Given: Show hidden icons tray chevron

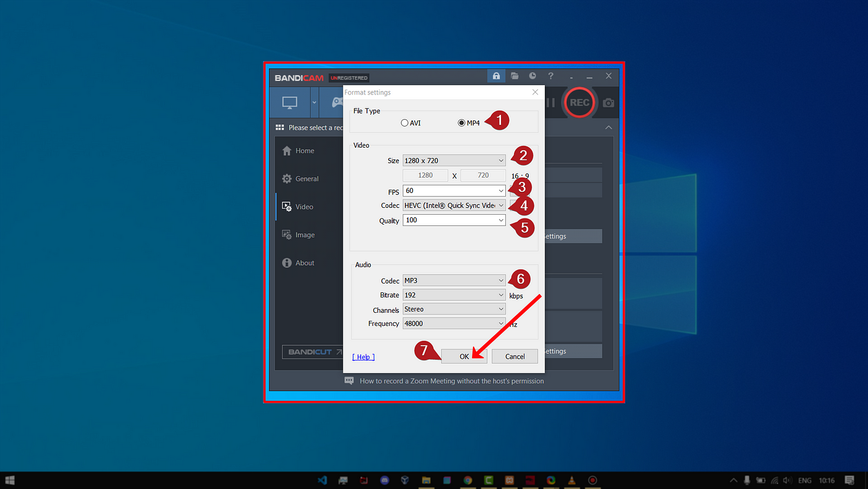Looking at the screenshot, I should (x=734, y=480).
